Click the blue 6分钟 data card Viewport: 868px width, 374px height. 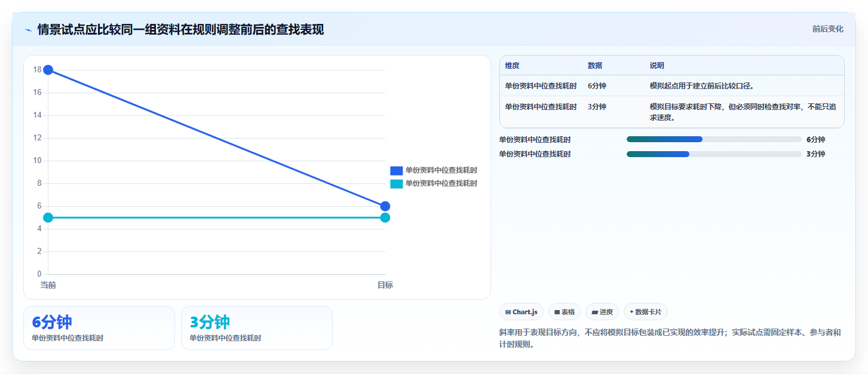[99, 328]
